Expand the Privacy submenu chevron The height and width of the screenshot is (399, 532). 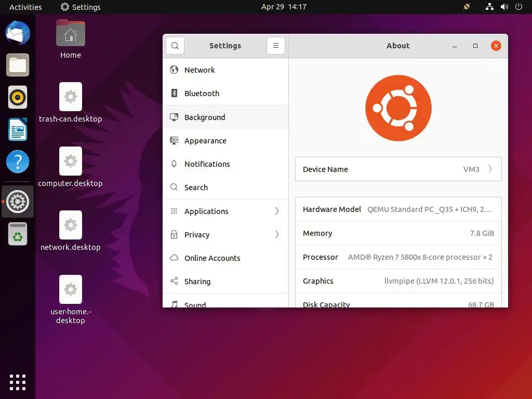[277, 234]
